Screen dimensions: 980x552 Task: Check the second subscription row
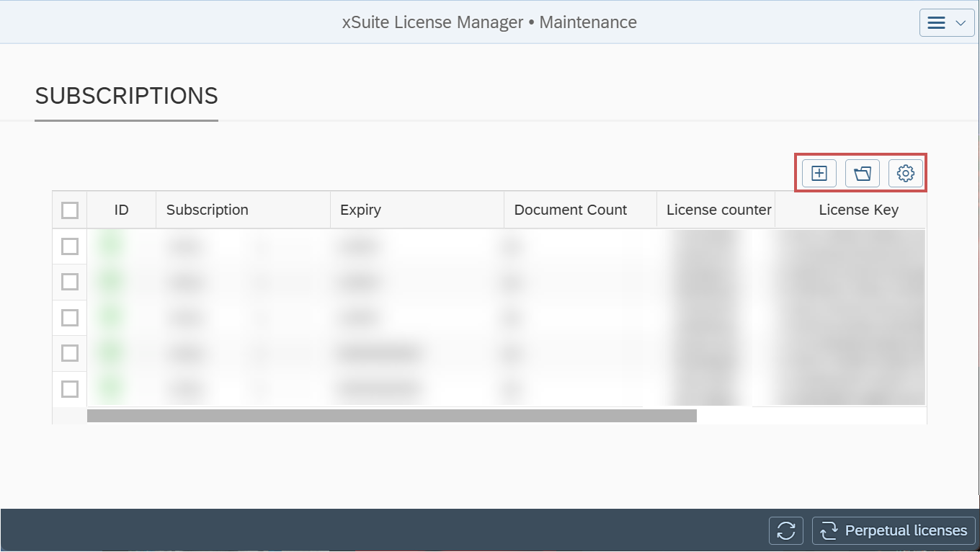click(x=69, y=282)
